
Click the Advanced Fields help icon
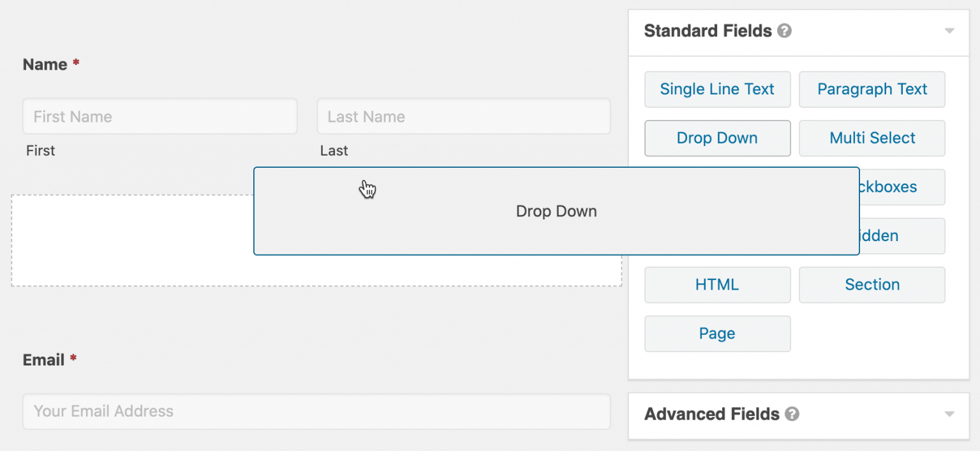pos(792,414)
